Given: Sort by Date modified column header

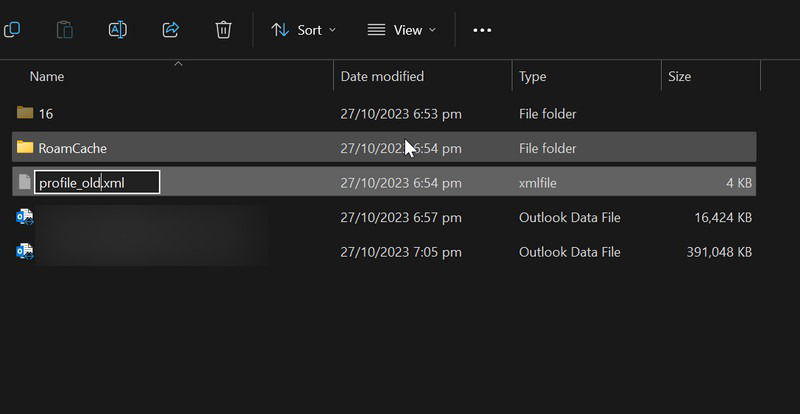Looking at the screenshot, I should point(382,77).
